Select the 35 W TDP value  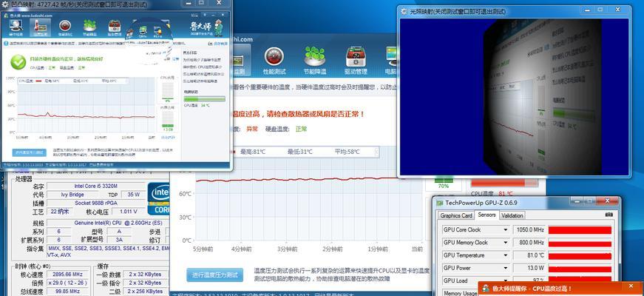point(134,195)
